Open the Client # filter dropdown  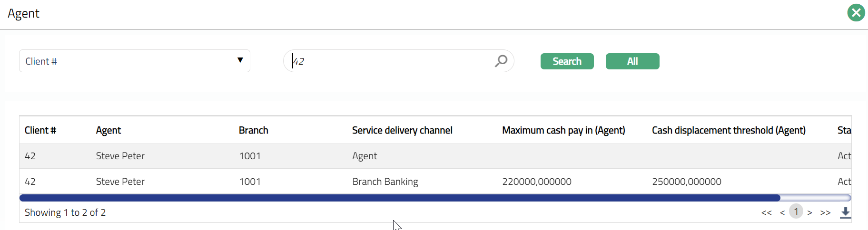point(134,61)
